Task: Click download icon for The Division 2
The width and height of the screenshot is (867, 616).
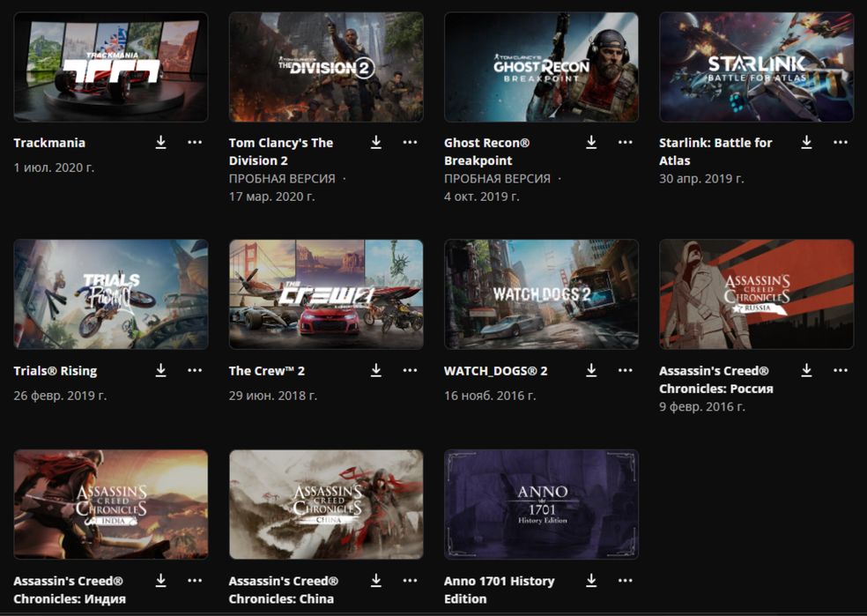Action: click(x=376, y=142)
